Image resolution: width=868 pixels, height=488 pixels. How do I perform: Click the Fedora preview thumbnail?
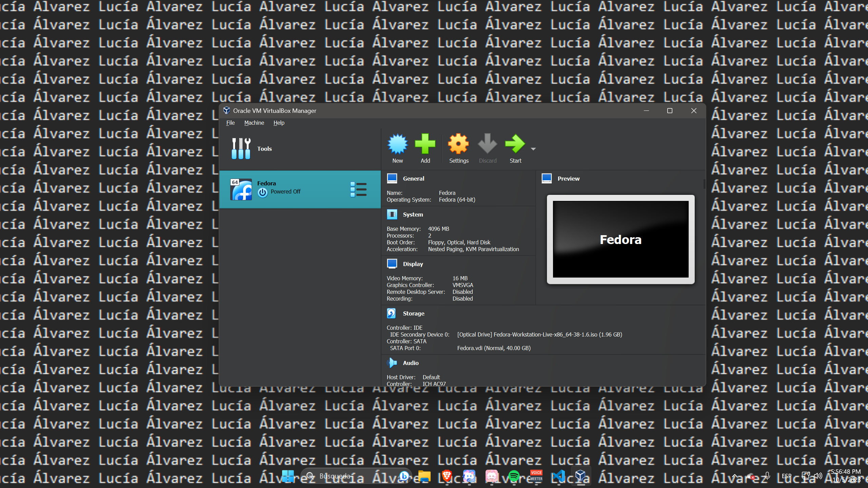click(x=620, y=239)
